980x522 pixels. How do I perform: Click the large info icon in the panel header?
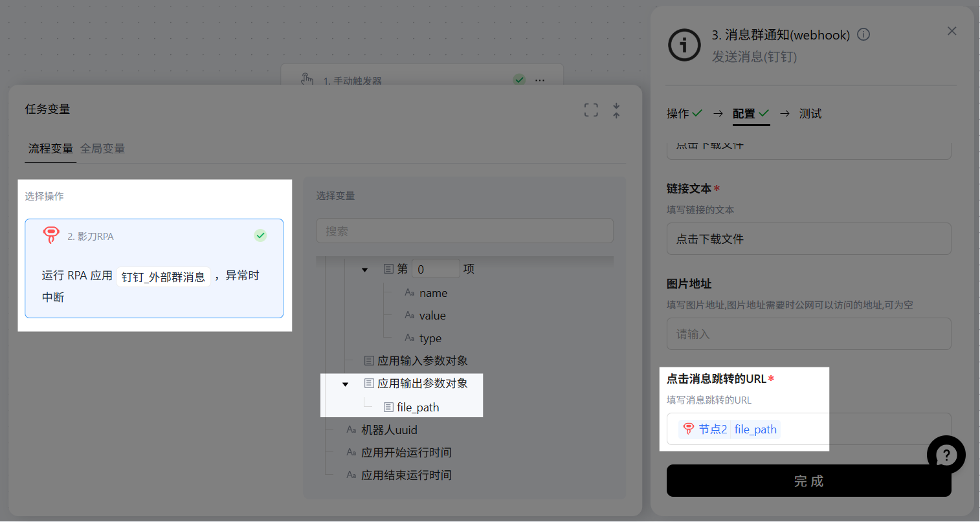point(684,45)
